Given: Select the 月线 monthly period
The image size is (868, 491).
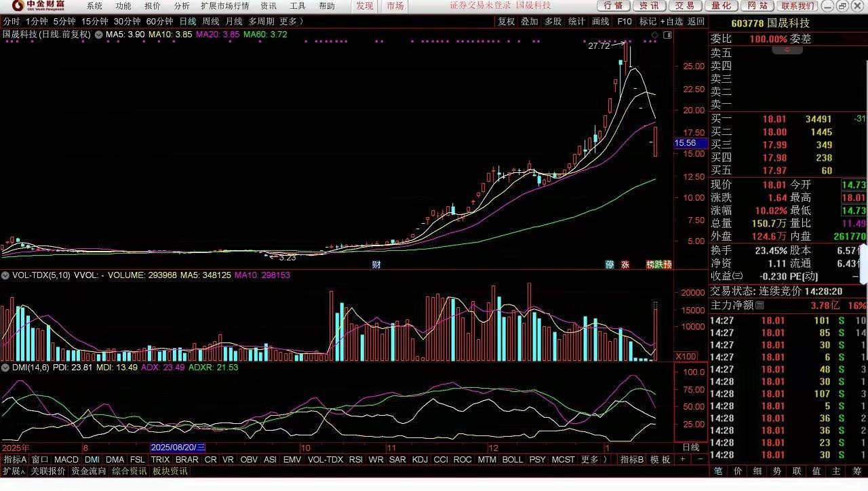Looking at the screenshot, I should tap(234, 21).
